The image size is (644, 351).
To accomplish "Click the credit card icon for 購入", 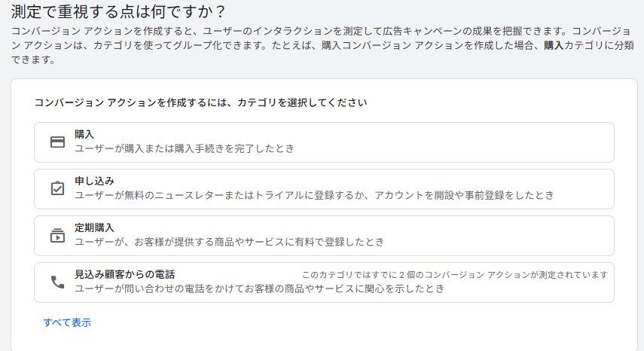I will pos(57,142).
